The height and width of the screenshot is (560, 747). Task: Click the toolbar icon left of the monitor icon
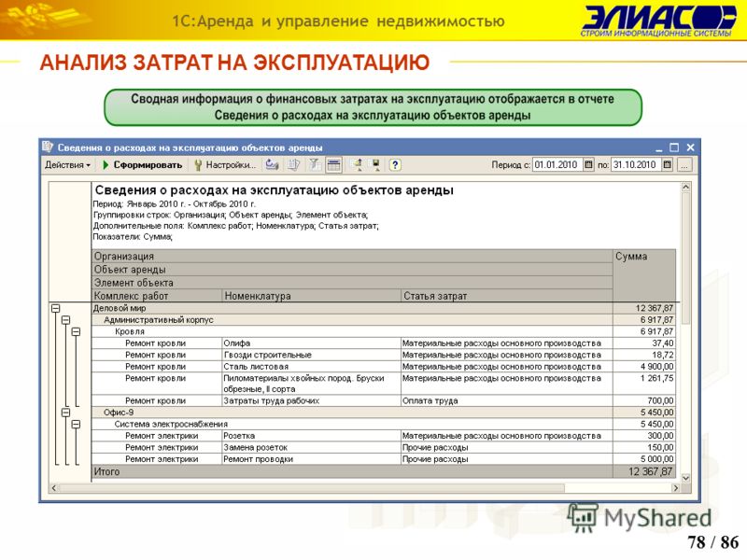pyautogui.click(x=357, y=165)
